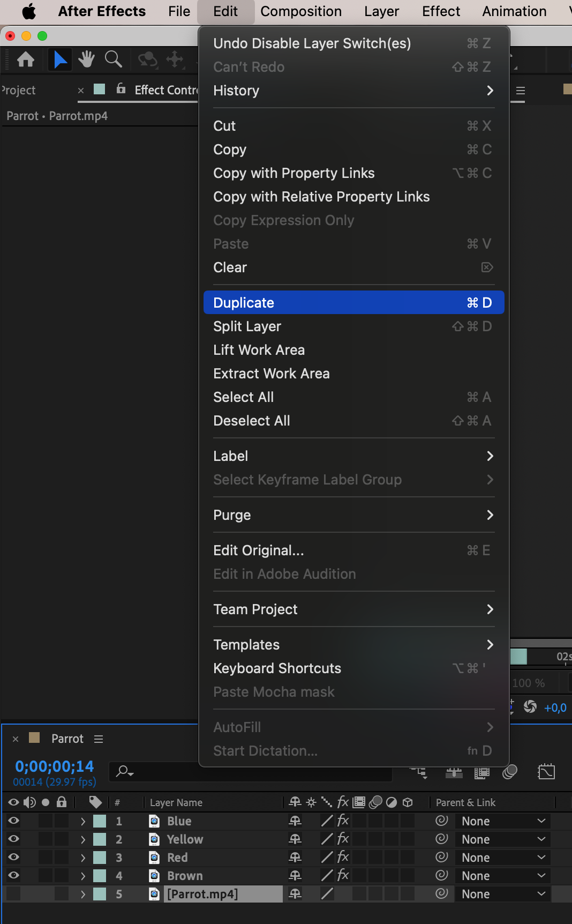572x924 pixels.
Task: Click Undo Disable Layer Switch(es)
Action: 353,43
